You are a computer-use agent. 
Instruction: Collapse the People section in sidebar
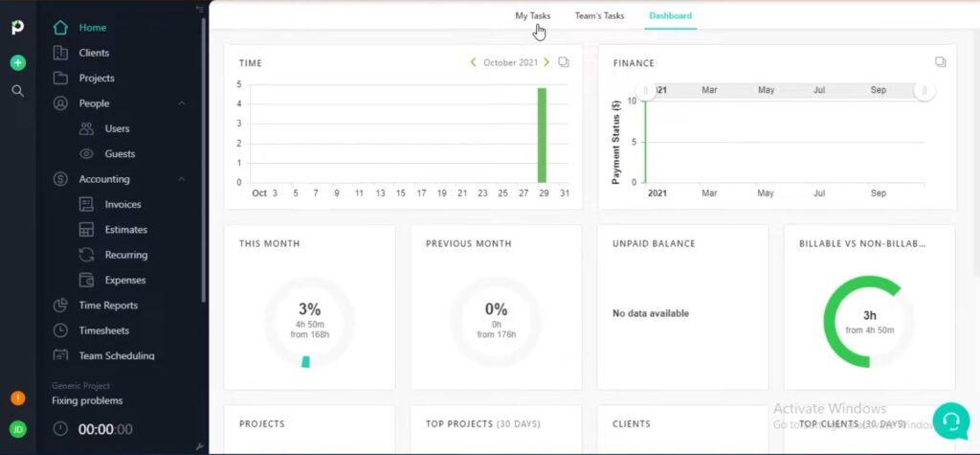pyautogui.click(x=182, y=103)
